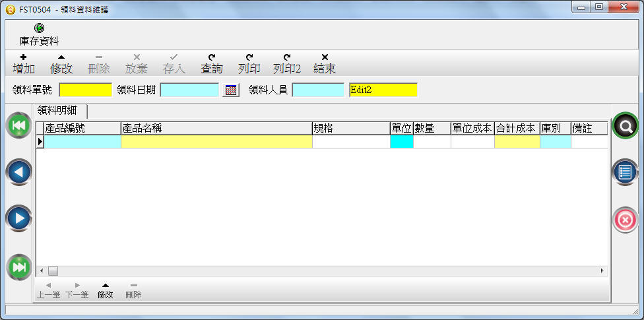Select the row indicator arrow of first grid row

(x=40, y=142)
